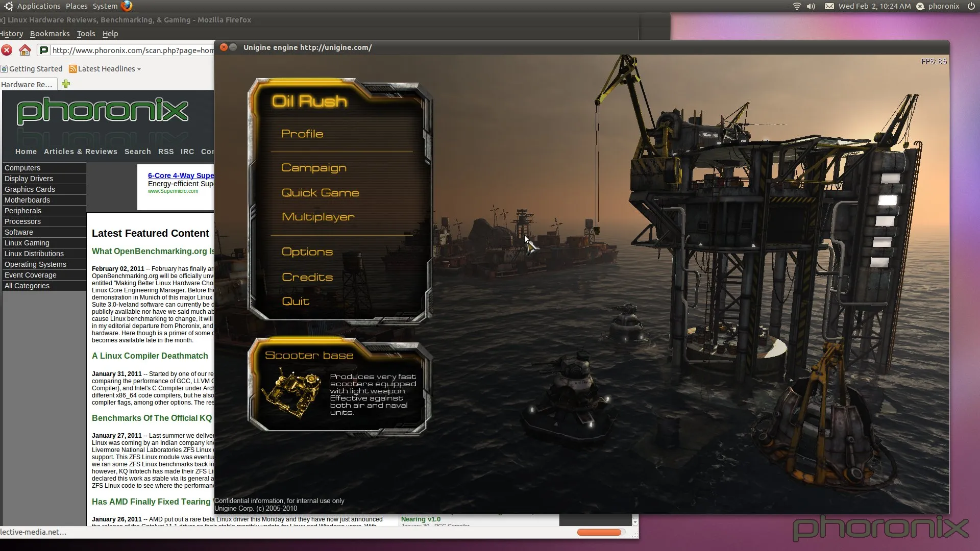This screenshot has height=551, width=980.
Task: Click the page scrollbar down arrow
Action: pos(635,522)
